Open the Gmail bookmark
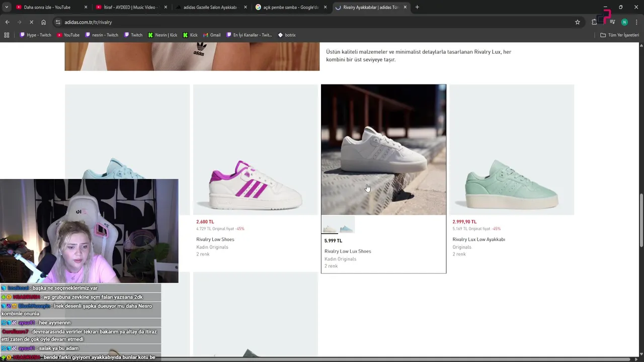Image resolution: width=644 pixels, height=362 pixels. [x=212, y=35]
